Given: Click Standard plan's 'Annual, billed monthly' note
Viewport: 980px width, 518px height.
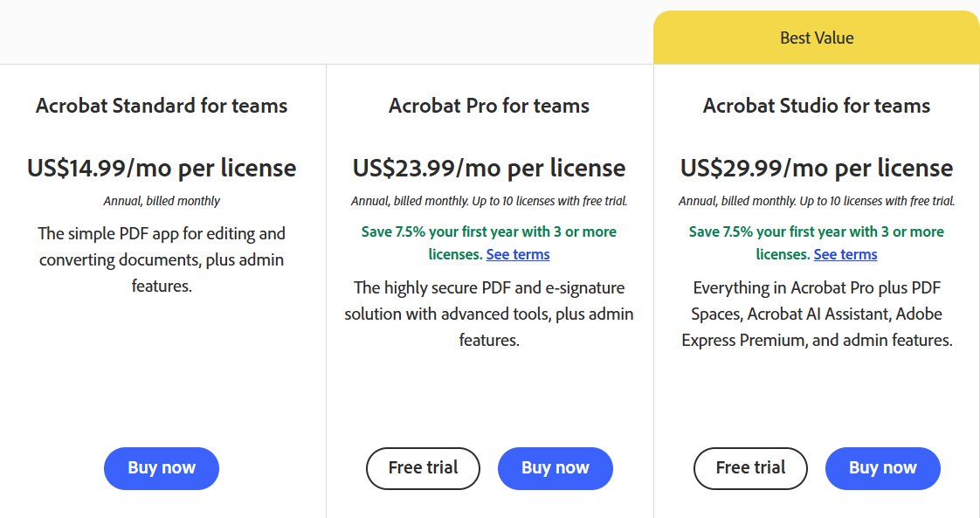Looking at the screenshot, I should coord(162,201).
